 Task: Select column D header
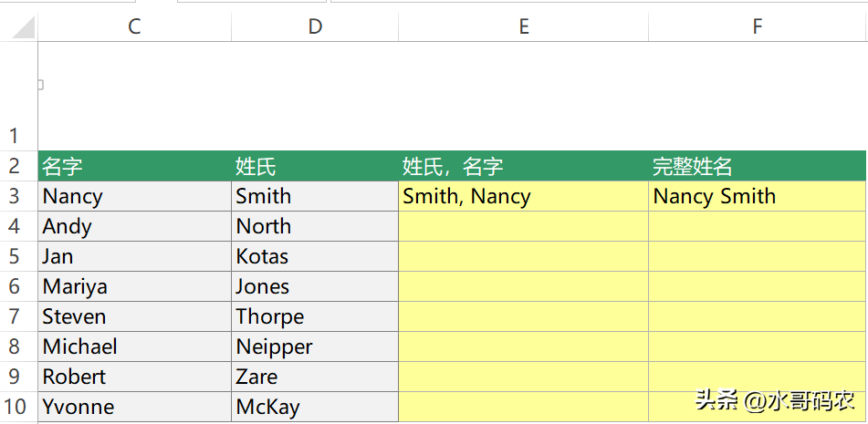[315, 26]
